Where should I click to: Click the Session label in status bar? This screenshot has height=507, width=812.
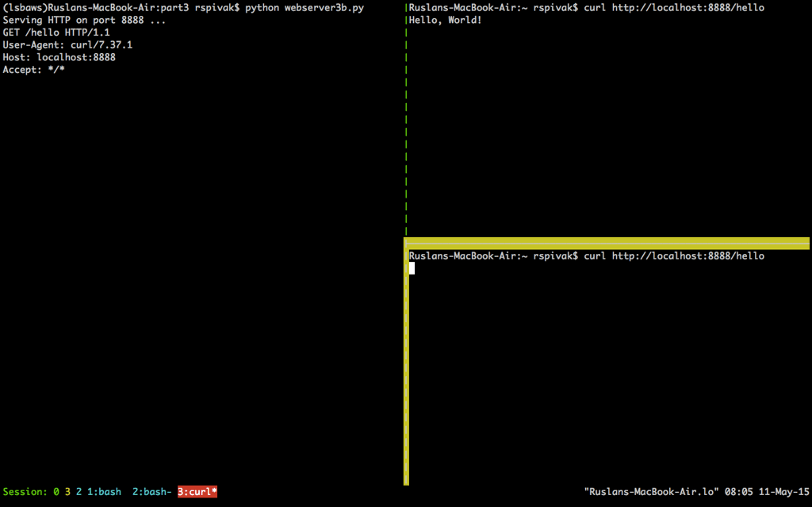[25, 492]
